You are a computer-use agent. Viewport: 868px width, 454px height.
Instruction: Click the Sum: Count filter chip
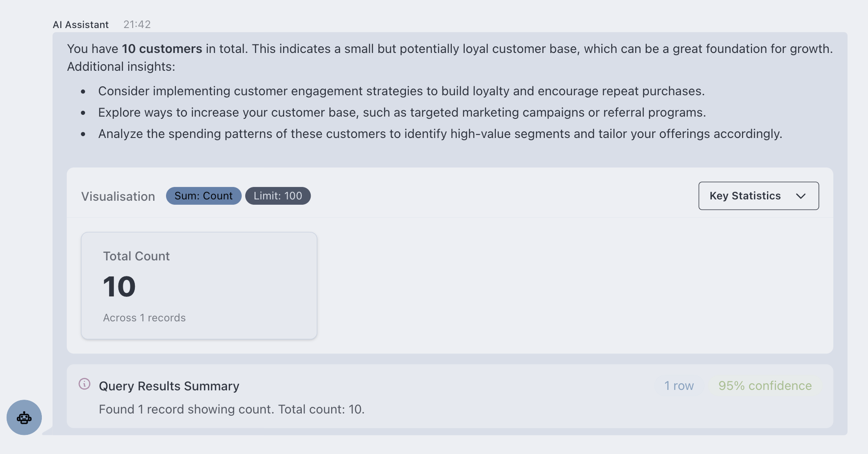point(203,196)
